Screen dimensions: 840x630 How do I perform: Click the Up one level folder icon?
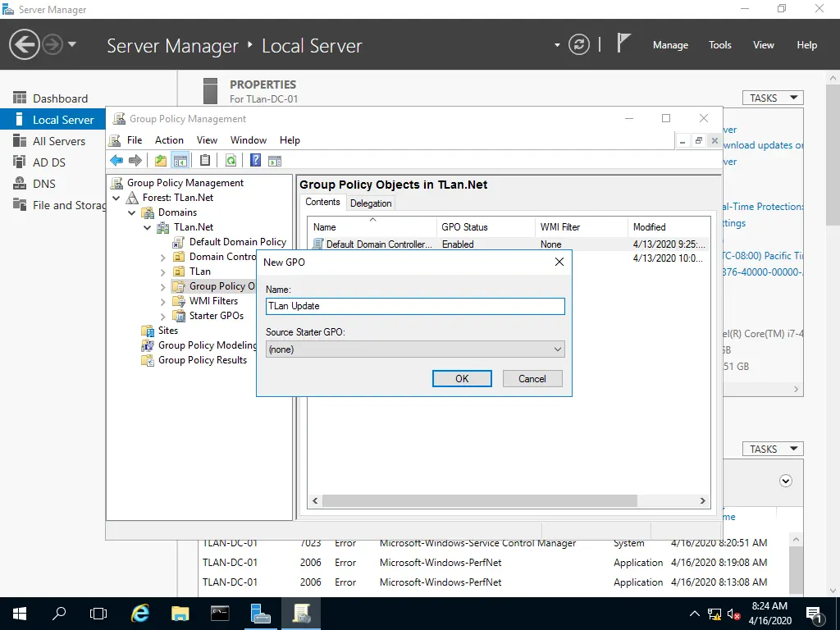tap(160, 160)
